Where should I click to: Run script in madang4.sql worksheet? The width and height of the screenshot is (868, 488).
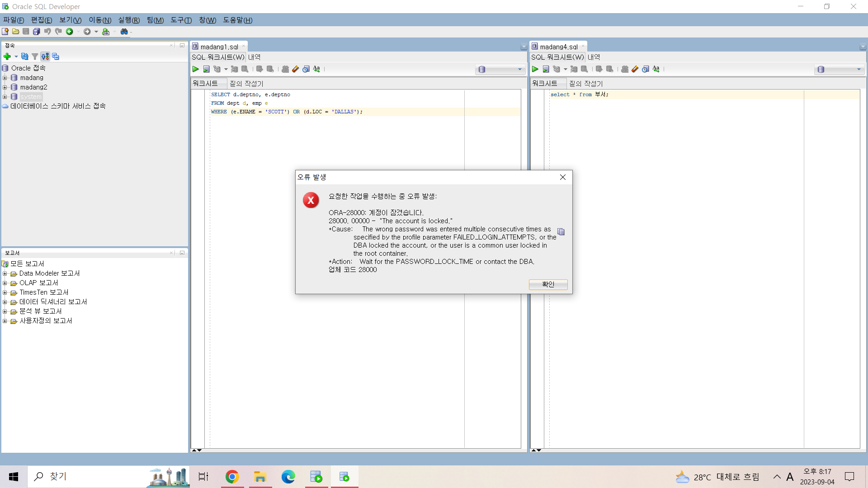(x=546, y=69)
